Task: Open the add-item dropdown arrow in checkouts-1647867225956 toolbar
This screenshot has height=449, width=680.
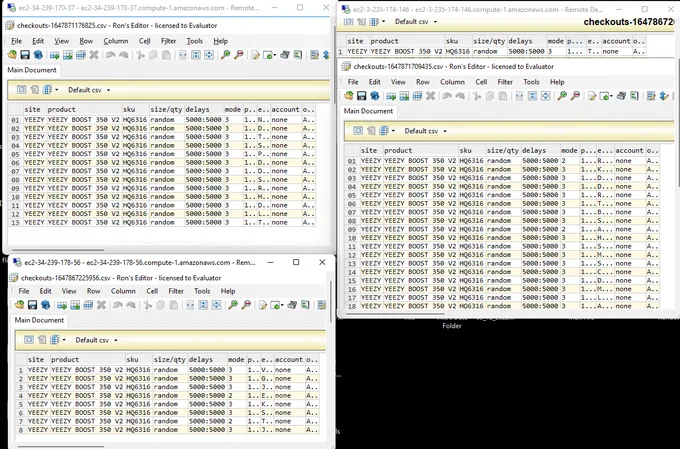Action: [282, 305]
